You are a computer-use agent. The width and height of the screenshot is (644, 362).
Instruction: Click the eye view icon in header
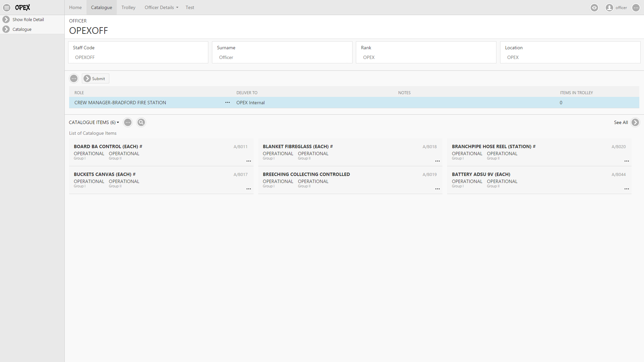point(594,8)
